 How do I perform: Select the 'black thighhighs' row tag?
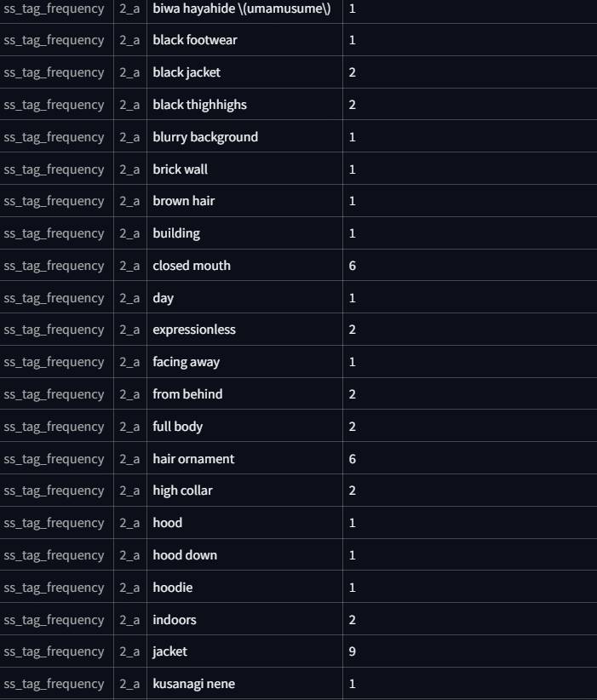click(199, 105)
